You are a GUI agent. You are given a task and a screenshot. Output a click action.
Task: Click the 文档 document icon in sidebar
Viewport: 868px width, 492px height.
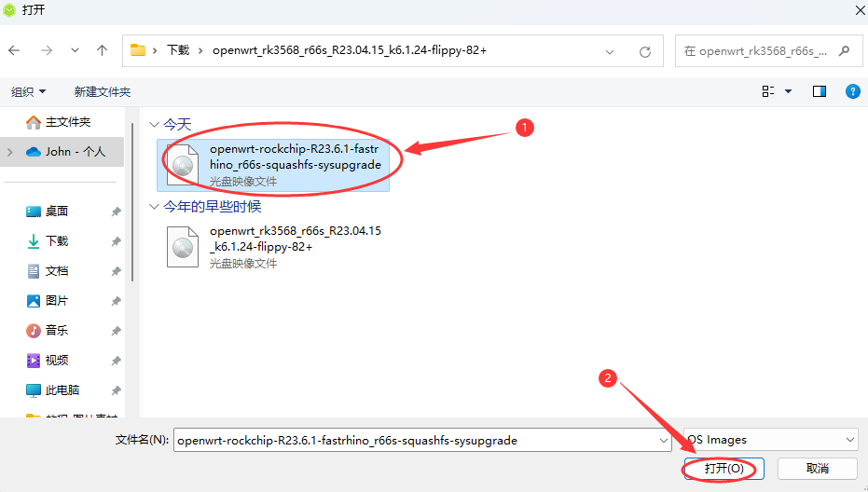[x=34, y=270]
